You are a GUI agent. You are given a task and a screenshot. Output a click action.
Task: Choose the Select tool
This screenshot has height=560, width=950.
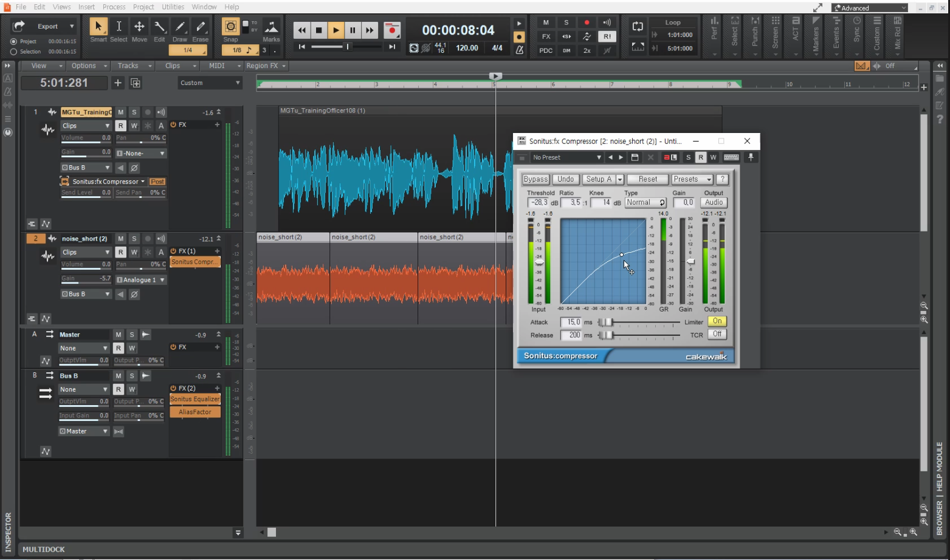click(119, 27)
